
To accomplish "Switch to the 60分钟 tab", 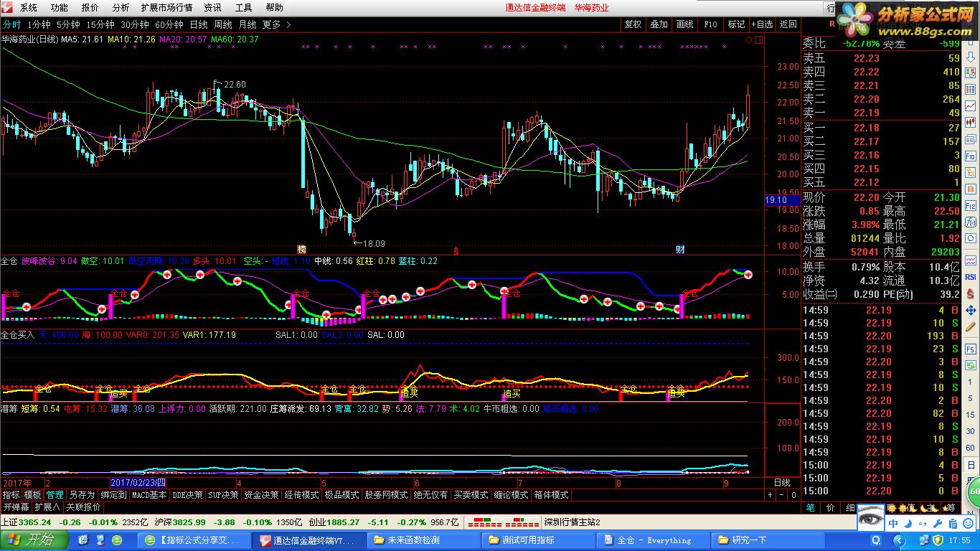I will (169, 24).
